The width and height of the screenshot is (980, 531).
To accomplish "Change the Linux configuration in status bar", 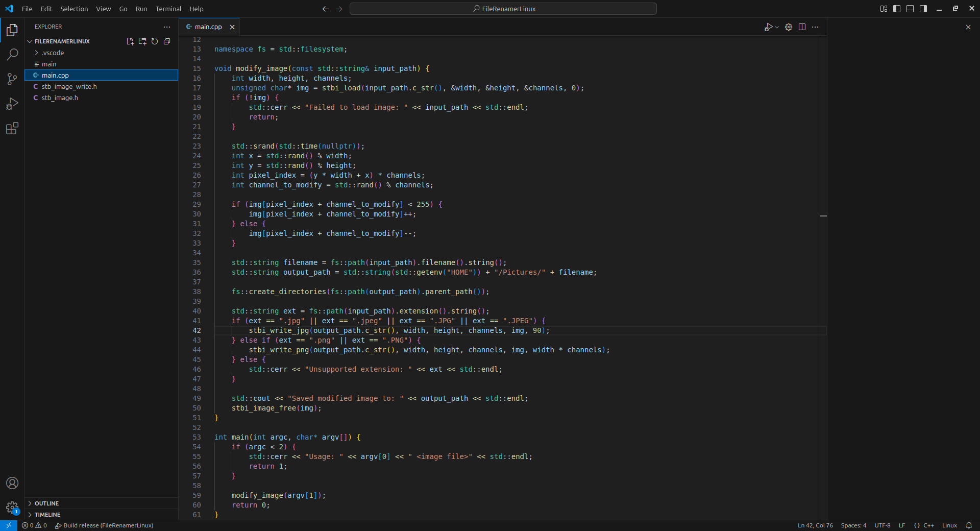I will [949, 525].
